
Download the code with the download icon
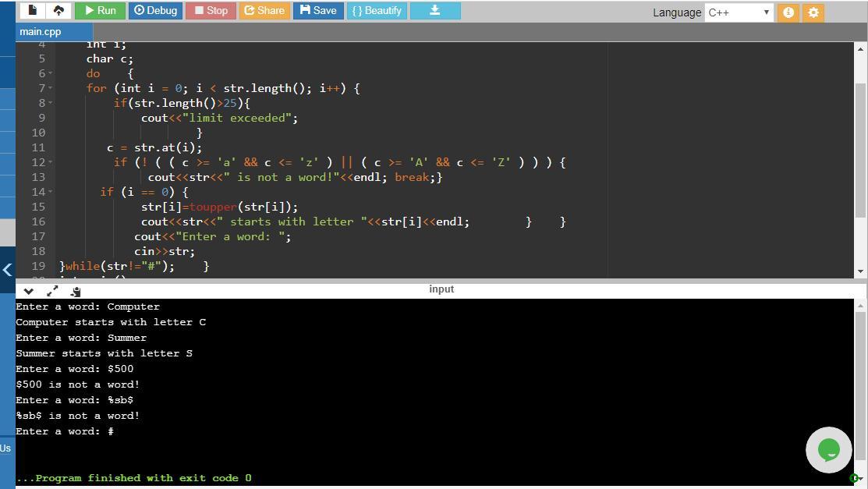[x=435, y=10]
